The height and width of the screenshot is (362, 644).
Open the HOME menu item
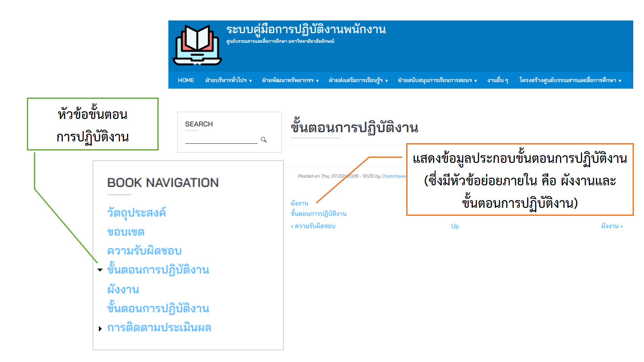pos(186,80)
